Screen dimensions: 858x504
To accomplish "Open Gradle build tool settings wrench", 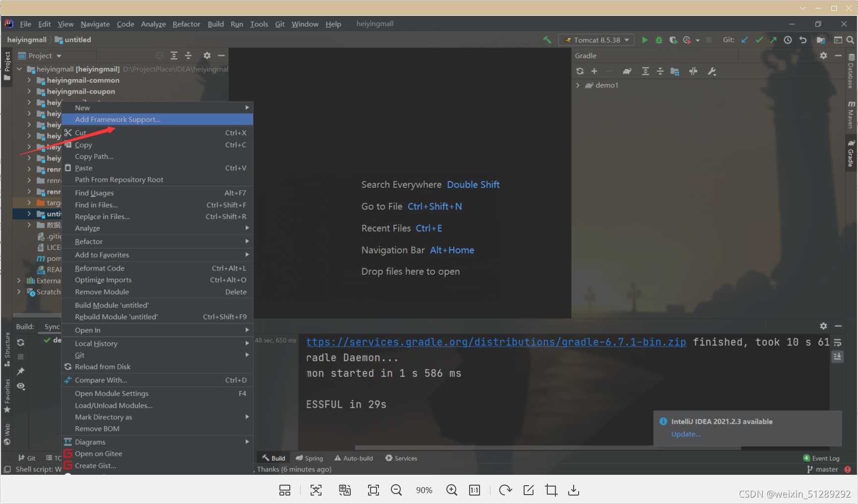I will [712, 71].
